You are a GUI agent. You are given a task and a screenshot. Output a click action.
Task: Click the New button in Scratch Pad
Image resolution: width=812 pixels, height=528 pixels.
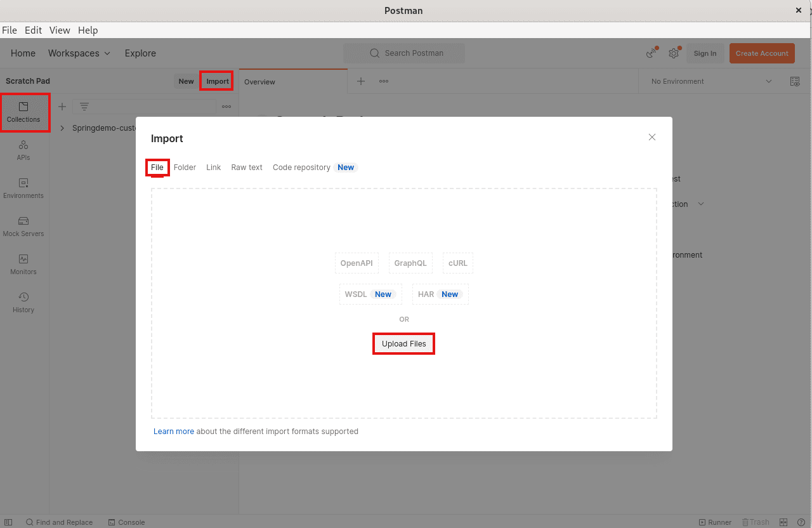[186, 81]
